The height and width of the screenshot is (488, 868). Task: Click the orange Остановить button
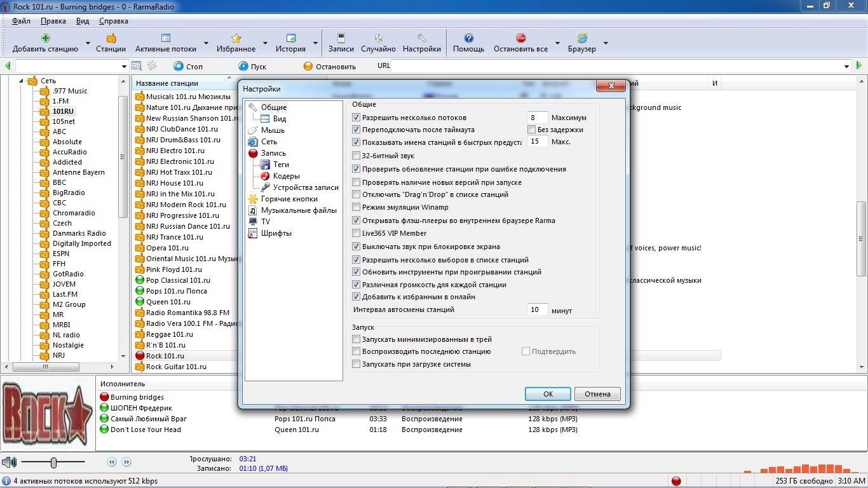click(x=330, y=66)
